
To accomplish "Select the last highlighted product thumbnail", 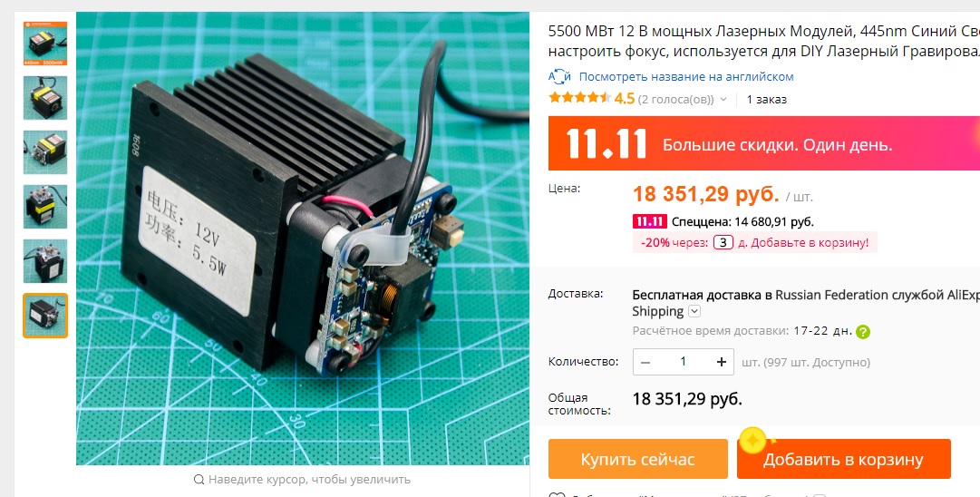I will [x=45, y=316].
